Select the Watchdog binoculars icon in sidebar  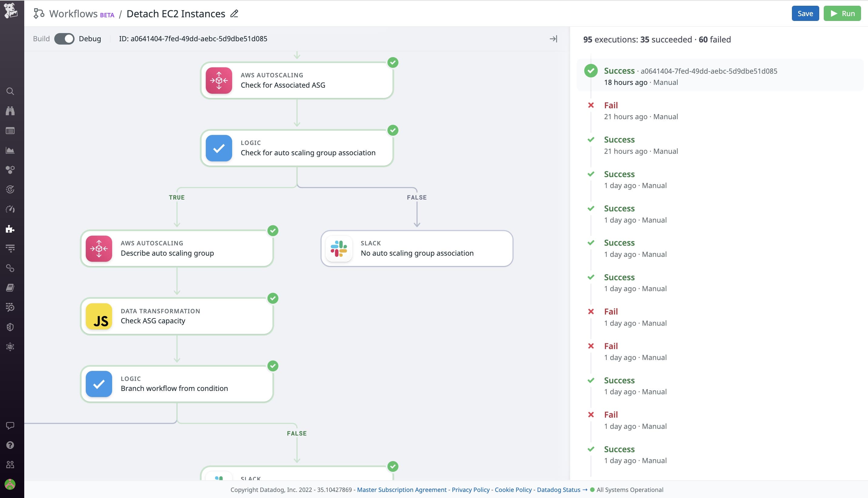coord(10,111)
